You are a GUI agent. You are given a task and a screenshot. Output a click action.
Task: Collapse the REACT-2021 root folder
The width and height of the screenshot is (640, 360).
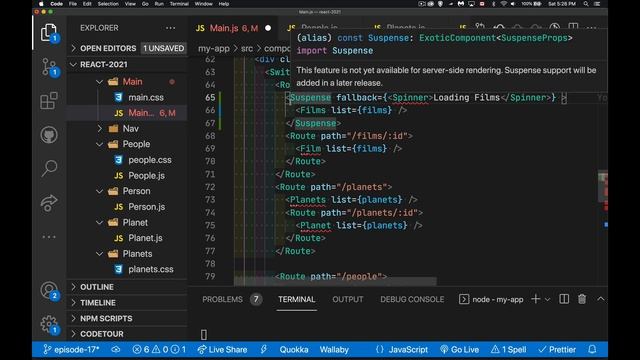coord(104,64)
